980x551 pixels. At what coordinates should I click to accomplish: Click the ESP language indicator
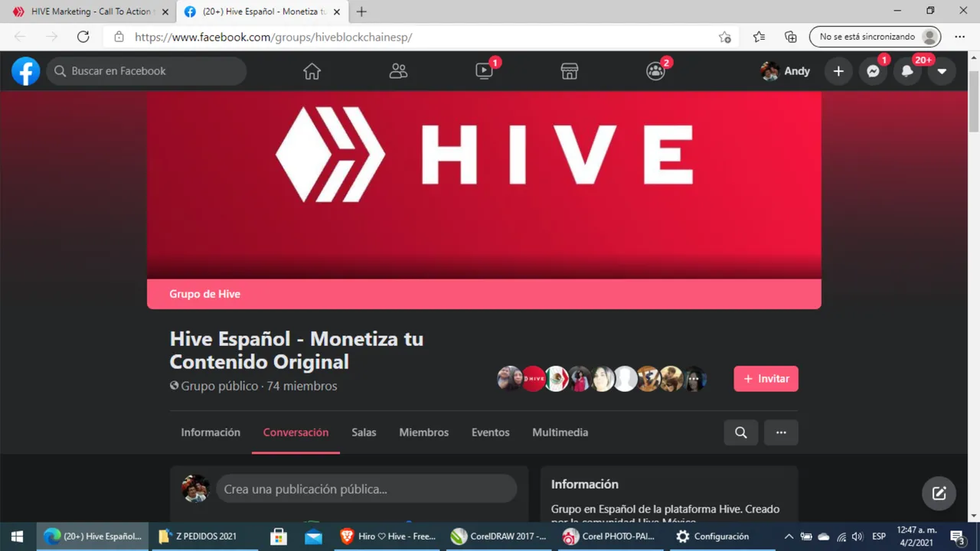pos(879,536)
